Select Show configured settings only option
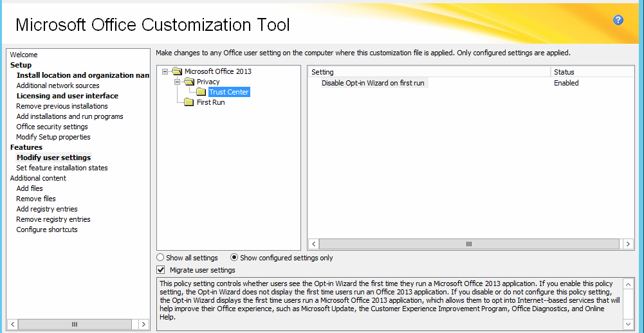This screenshot has width=644, height=333. [x=234, y=258]
